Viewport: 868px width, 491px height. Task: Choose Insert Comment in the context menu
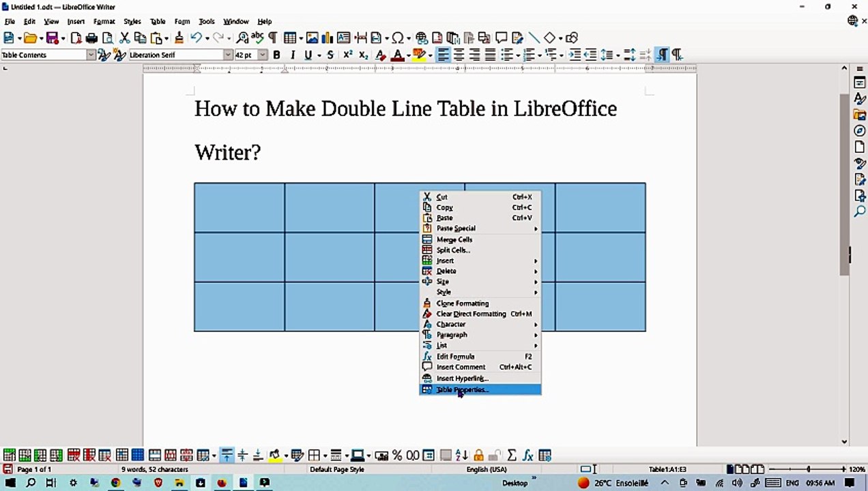pyautogui.click(x=480, y=367)
